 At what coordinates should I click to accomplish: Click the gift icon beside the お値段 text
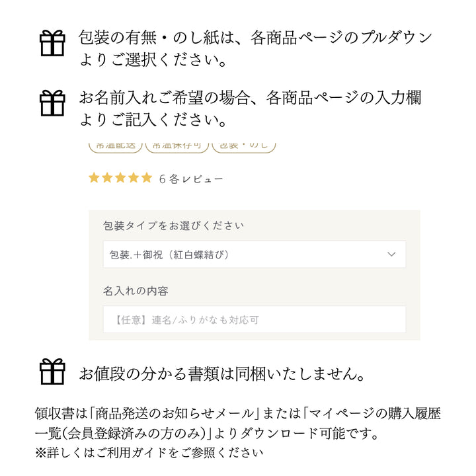click(53, 372)
